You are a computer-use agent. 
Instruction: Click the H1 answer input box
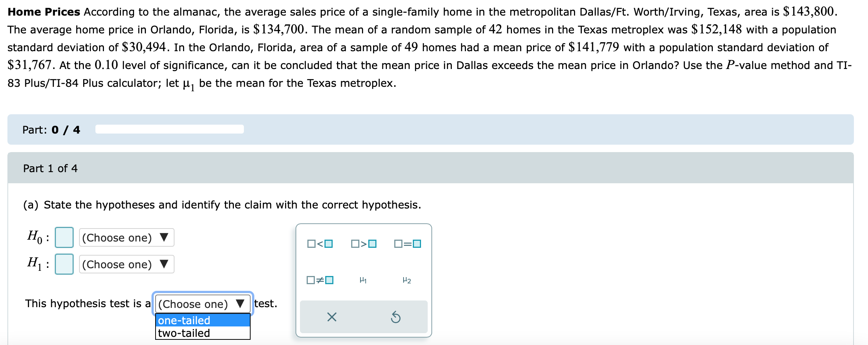tap(64, 264)
